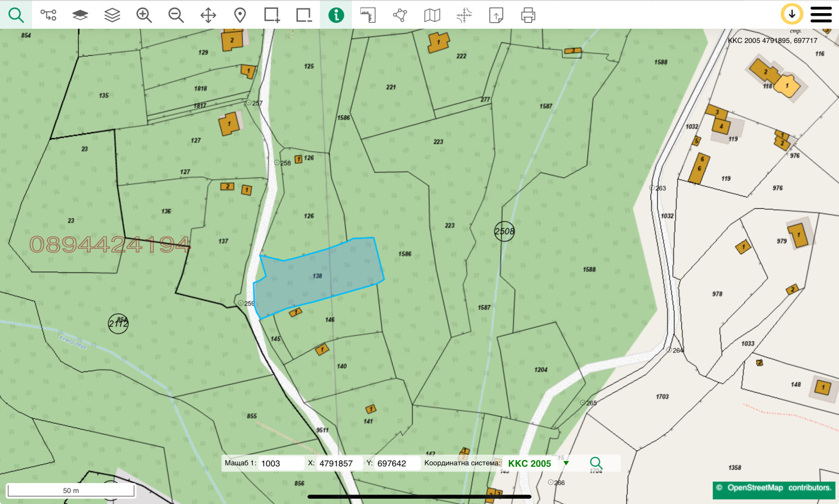Screen dimensions: 839x504
Task: Open the layer tree structure panel
Action: pyautogui.click(x=48, y=15)
